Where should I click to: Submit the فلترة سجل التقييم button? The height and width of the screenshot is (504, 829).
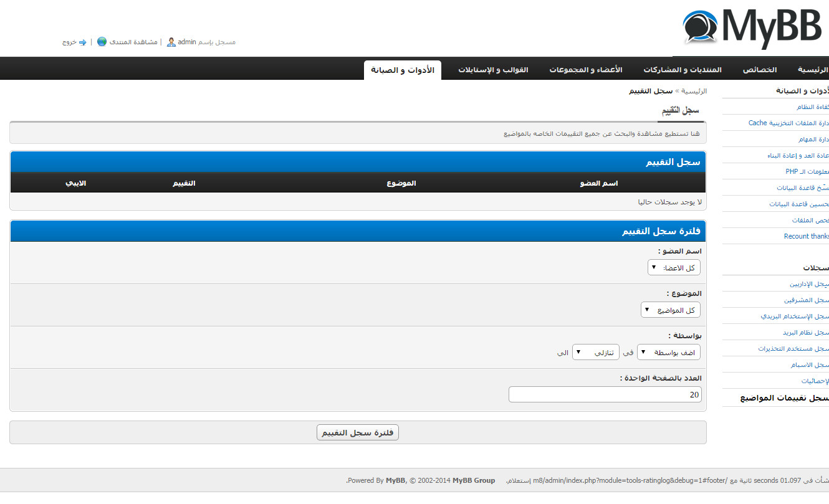(x=358, y=432)
